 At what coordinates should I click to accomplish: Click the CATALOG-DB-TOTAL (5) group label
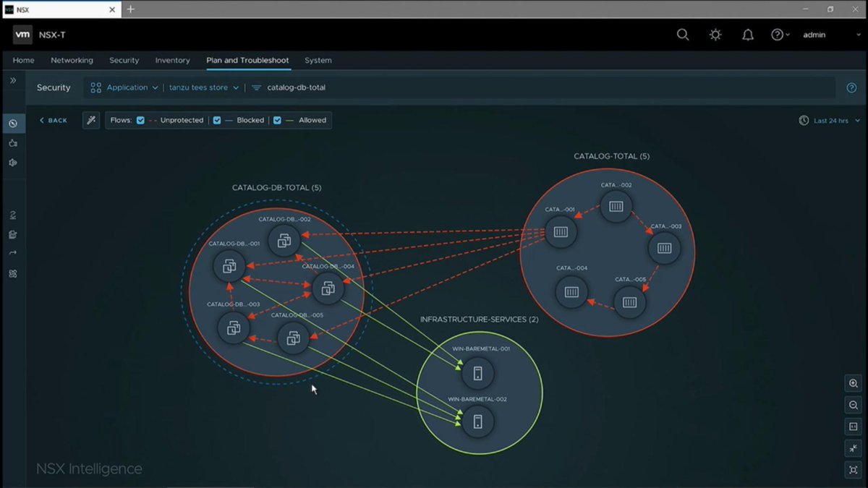click(277, 188)
